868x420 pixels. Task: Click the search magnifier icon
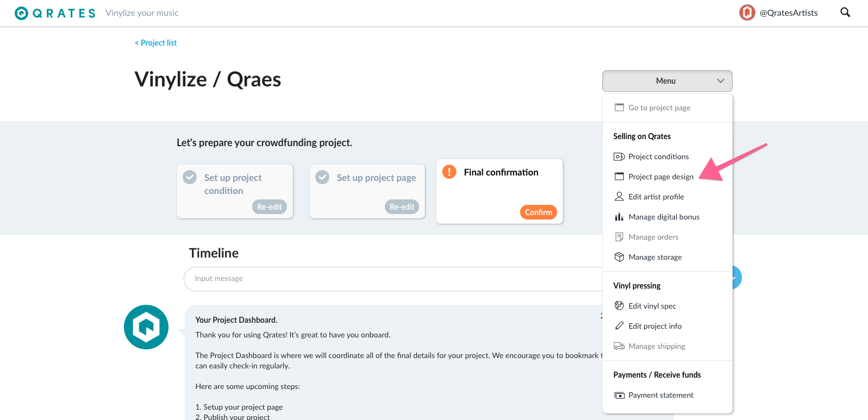pyautogui.click(x=845, y=12)
